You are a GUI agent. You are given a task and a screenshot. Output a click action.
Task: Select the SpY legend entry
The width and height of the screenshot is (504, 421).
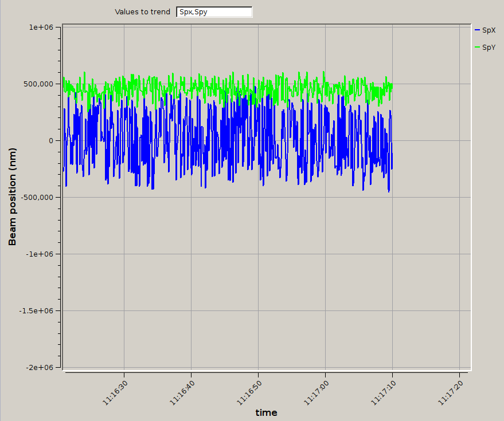(489, 48)
